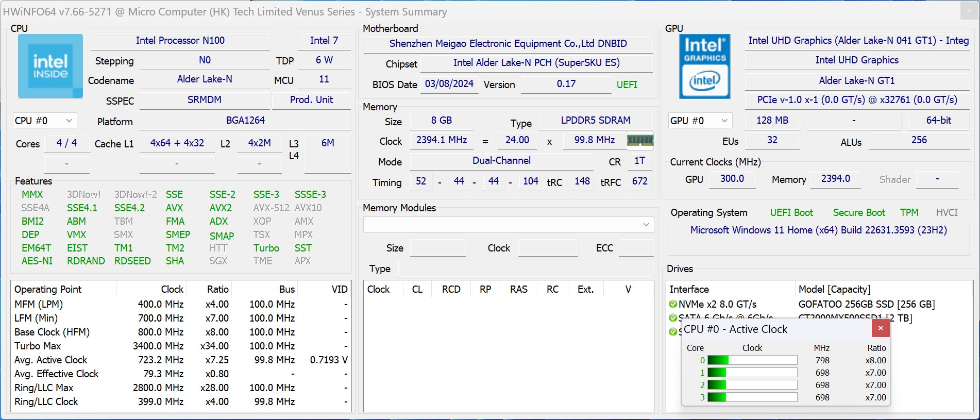Click the GPU clock 300.0 value

click(732, 179)
